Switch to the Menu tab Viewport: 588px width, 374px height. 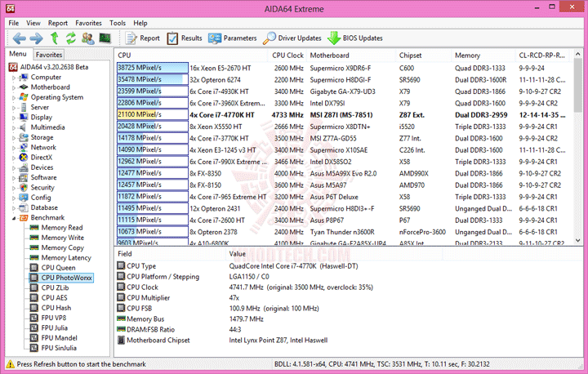18,54
